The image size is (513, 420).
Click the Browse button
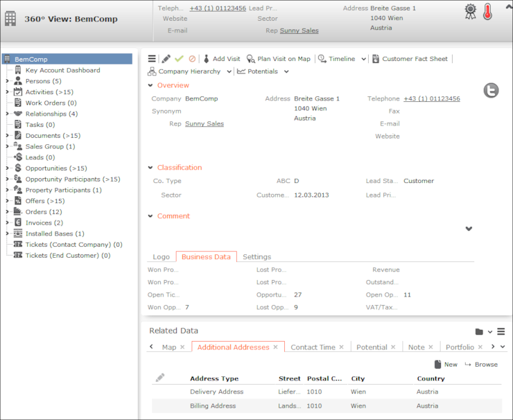[481, 365]
